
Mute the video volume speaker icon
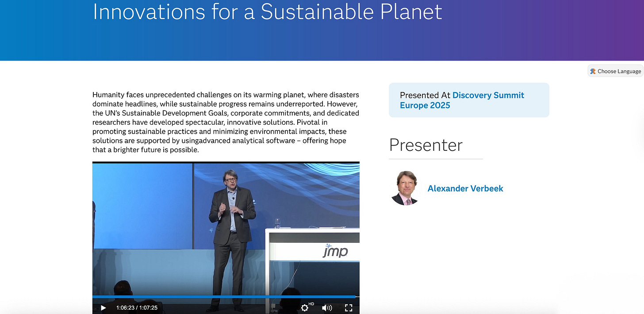[x=327, y=308]
